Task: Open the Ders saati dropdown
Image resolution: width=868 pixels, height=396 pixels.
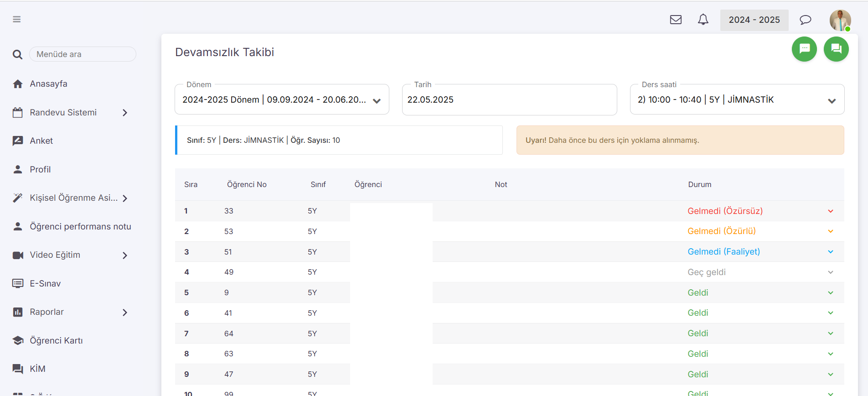Action: (737, 100)
